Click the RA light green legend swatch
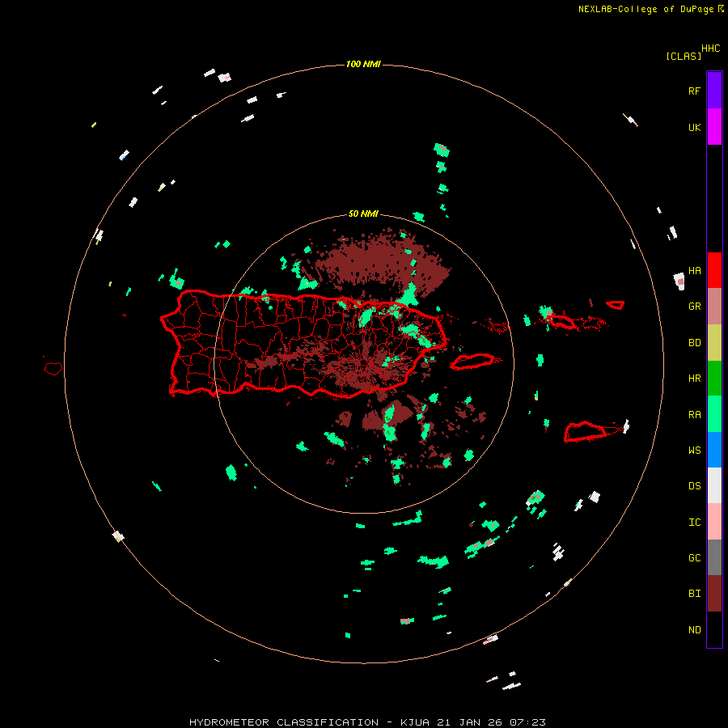728x728 pixels. click(714, 414)
